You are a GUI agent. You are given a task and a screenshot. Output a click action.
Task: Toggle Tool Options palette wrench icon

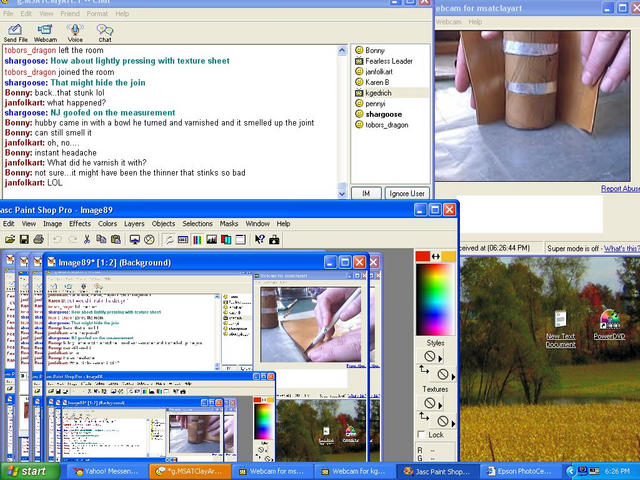point(169,240)
